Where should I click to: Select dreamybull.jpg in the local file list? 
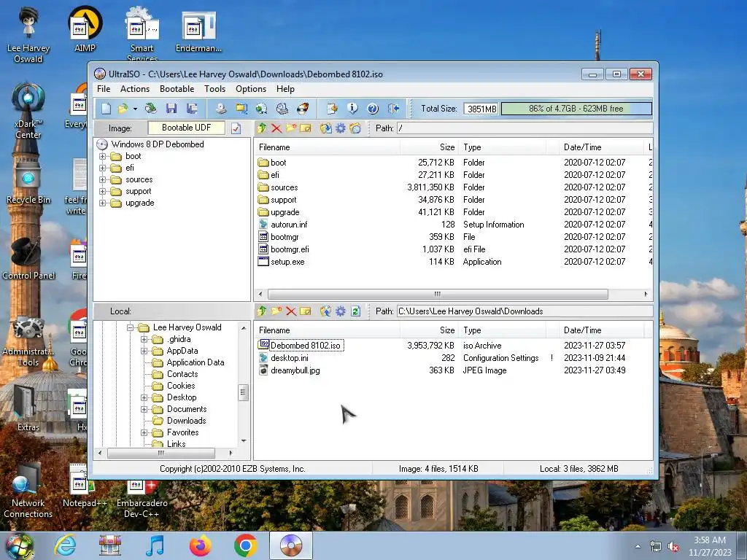(x=295, y=370)
